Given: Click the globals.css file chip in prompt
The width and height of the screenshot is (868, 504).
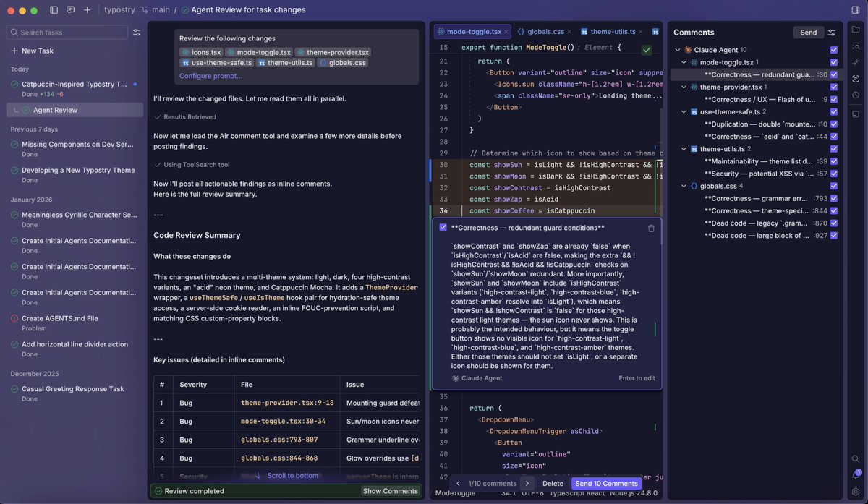Looking at the screenshot, I should [x=342, y=63].
